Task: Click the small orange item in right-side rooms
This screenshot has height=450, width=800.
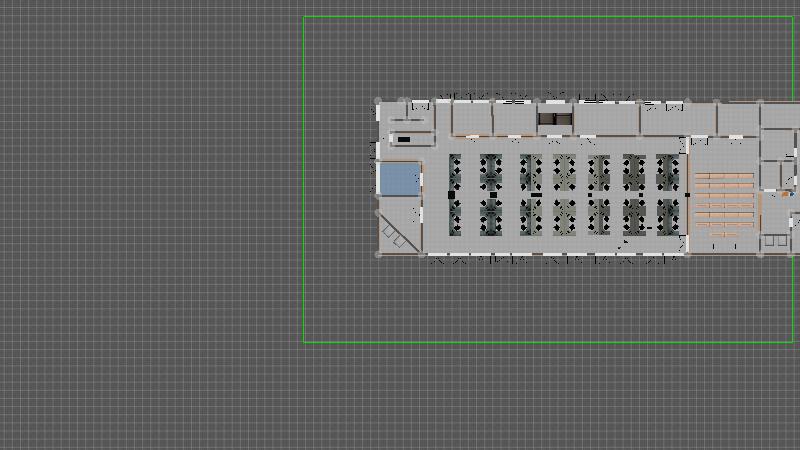Action: (x=786, y=194)
